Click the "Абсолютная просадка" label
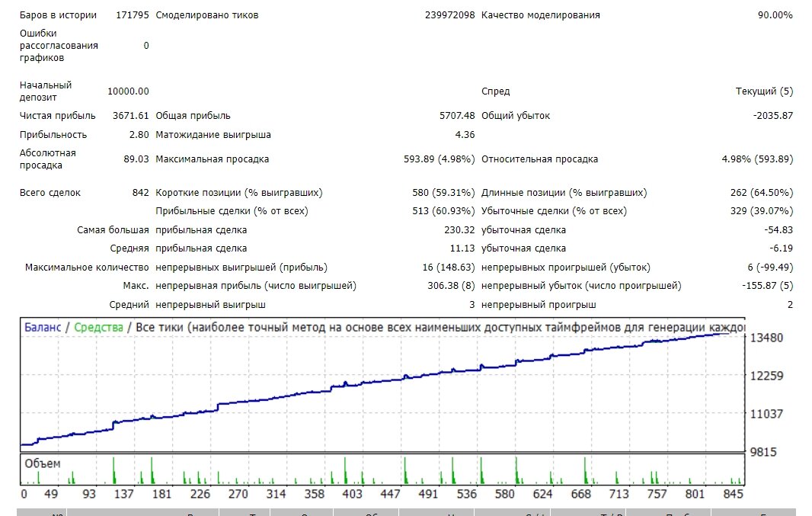The image size is (812, 516). point(48,159)
